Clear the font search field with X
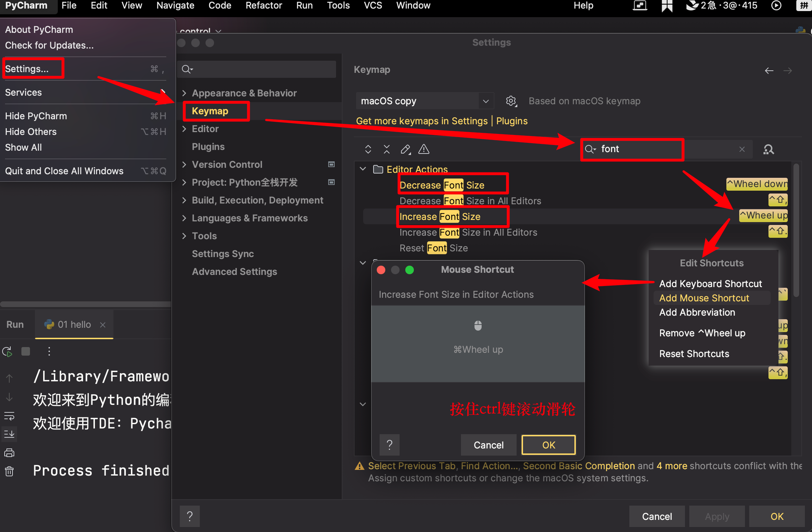 pos(742,149)
